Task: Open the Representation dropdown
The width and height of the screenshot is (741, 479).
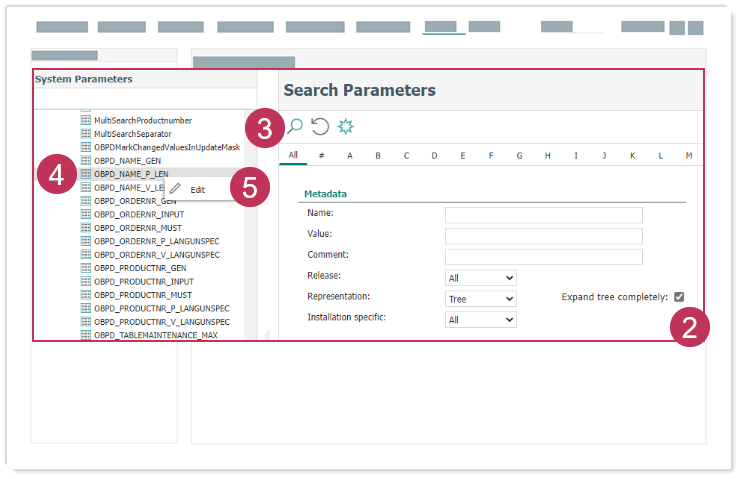Action: 480,298
